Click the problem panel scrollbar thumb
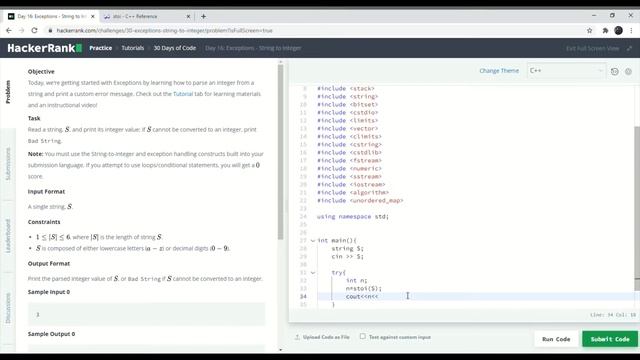 pos(280,152)
